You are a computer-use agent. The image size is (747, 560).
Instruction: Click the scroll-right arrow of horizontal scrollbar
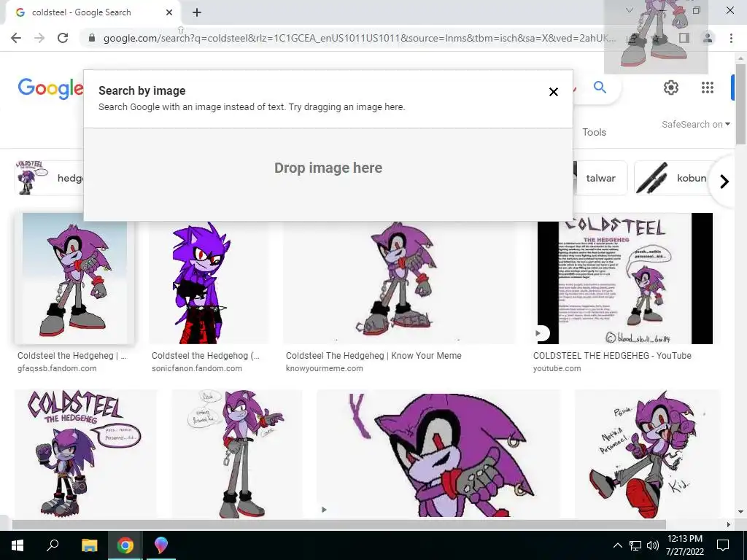728,524
